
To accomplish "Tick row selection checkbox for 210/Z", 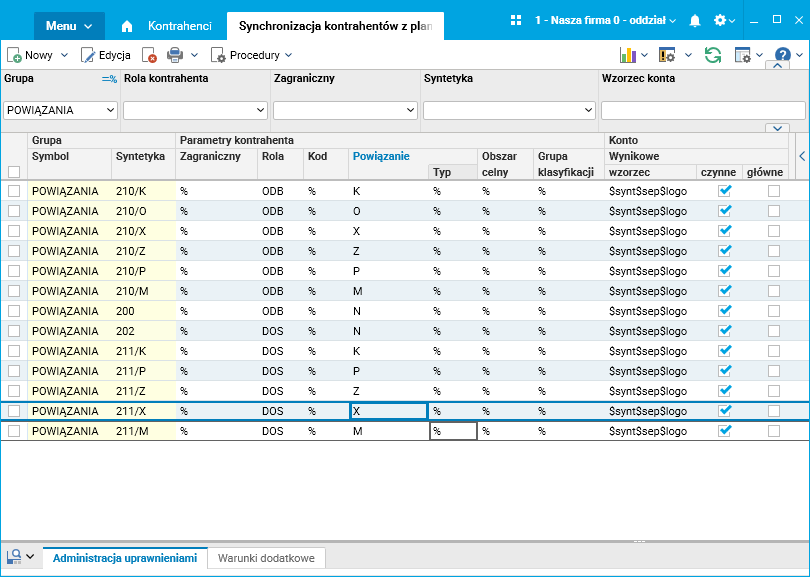I will [14, 250].
